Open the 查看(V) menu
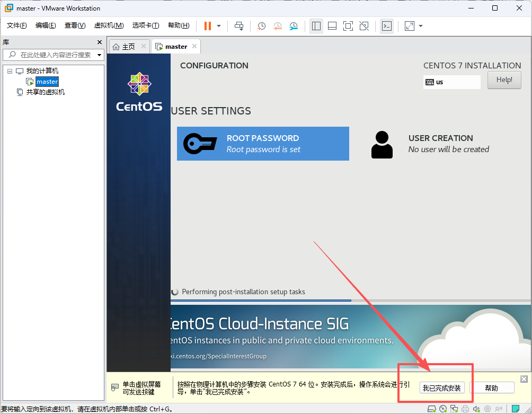 tap(75, 25)
